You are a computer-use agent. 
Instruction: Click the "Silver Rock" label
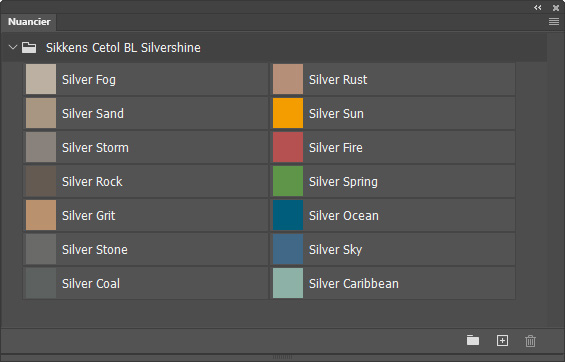(x=92, y=182)
